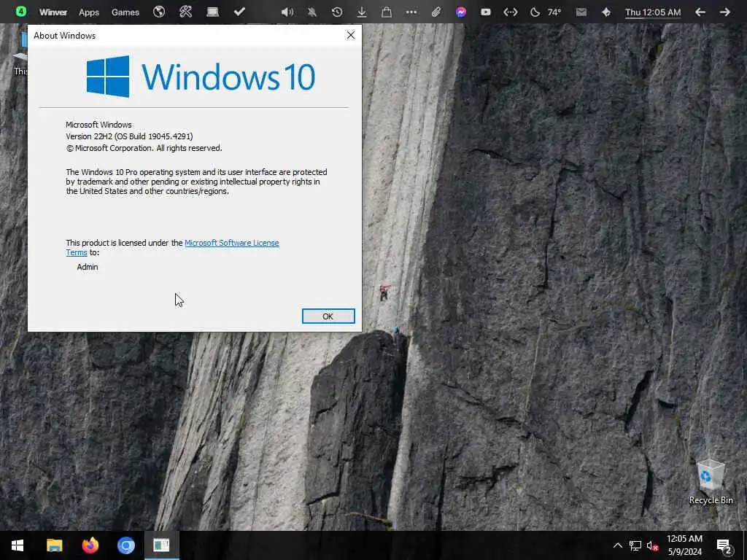Image resolution: width=747 pixels, height=560 pixels.
Task: Click the Admin licensee name
Action: click(x=88, y=267)
